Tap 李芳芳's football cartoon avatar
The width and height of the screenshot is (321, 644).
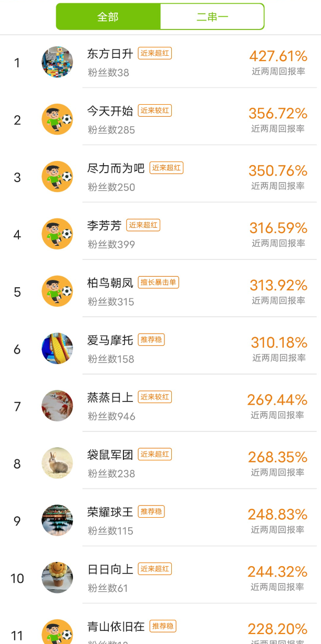coord(57,234)
